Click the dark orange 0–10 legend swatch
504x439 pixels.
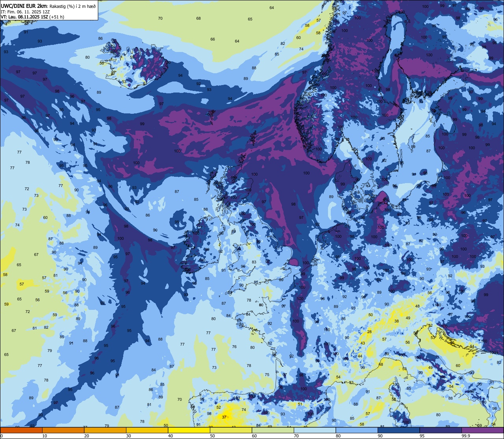pyautogui.click(x=21, y=430)
